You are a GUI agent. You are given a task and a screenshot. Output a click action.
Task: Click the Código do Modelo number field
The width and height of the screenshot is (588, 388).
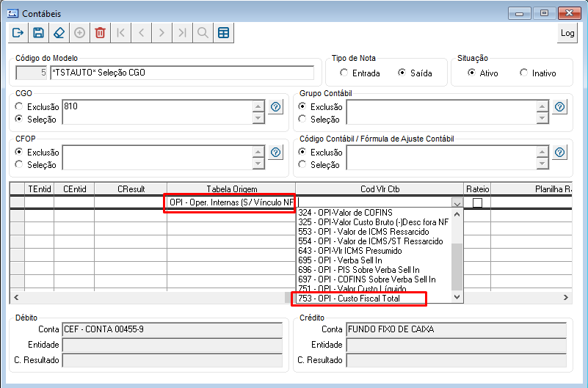point(32,73)
